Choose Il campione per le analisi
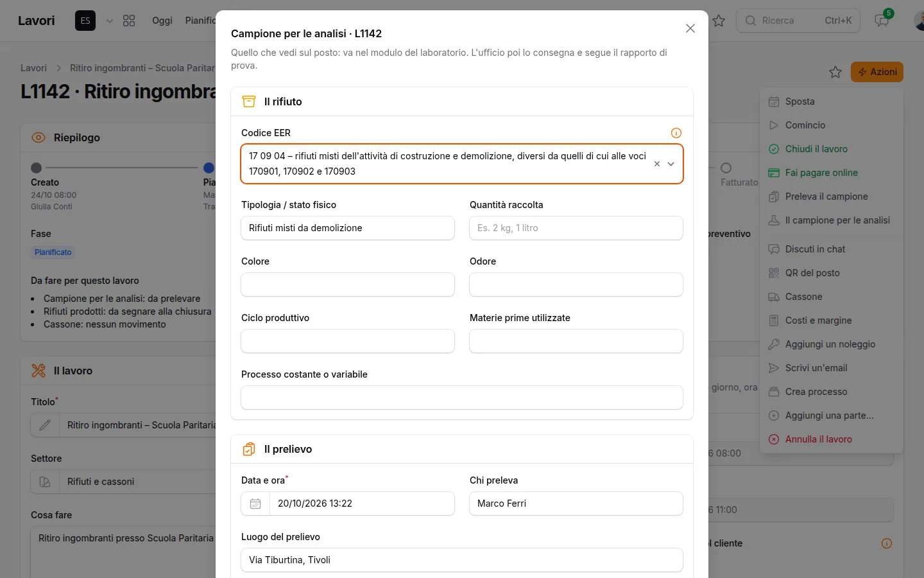Image resolution: width=924 pixels, height=578 pixels. [832, 220]
